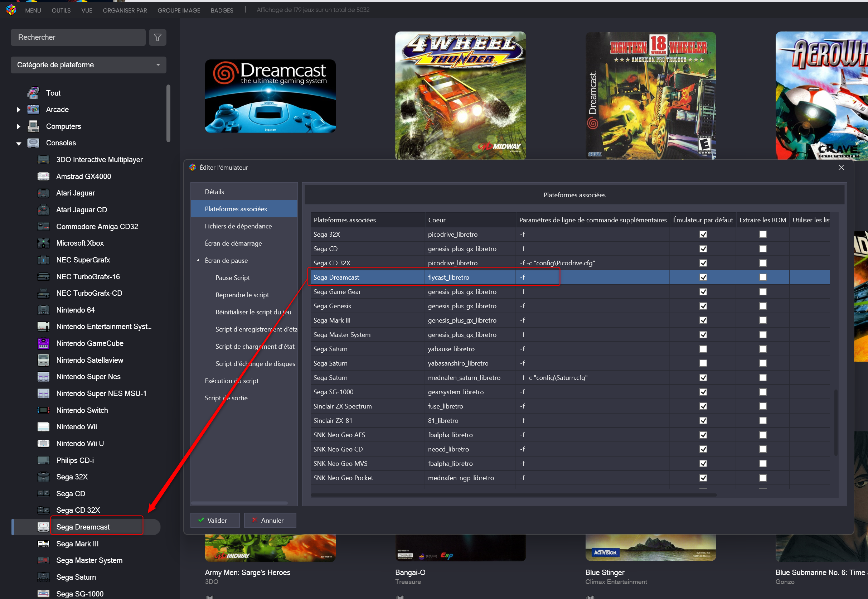Select Sega Mark III sidebar icon

coord(44,544)
